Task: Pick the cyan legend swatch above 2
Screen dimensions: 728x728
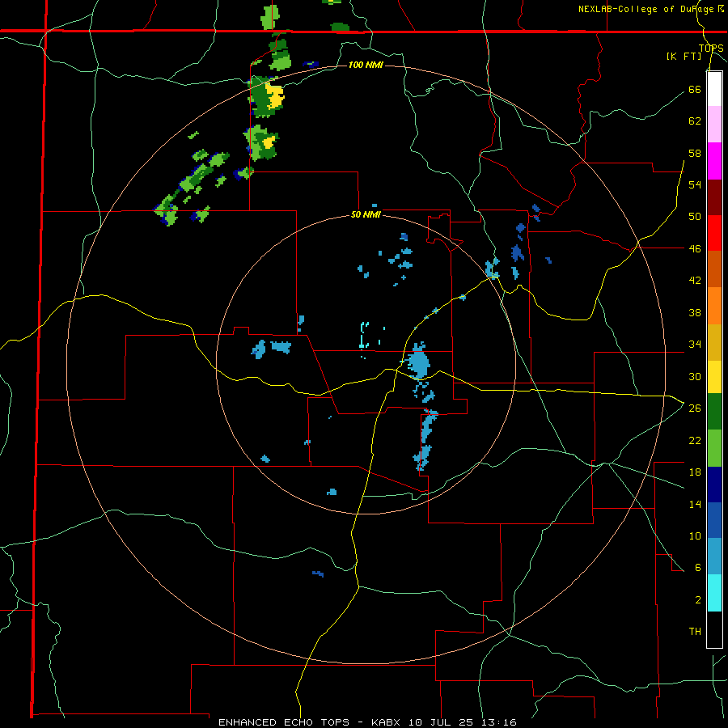Action: 714,593
